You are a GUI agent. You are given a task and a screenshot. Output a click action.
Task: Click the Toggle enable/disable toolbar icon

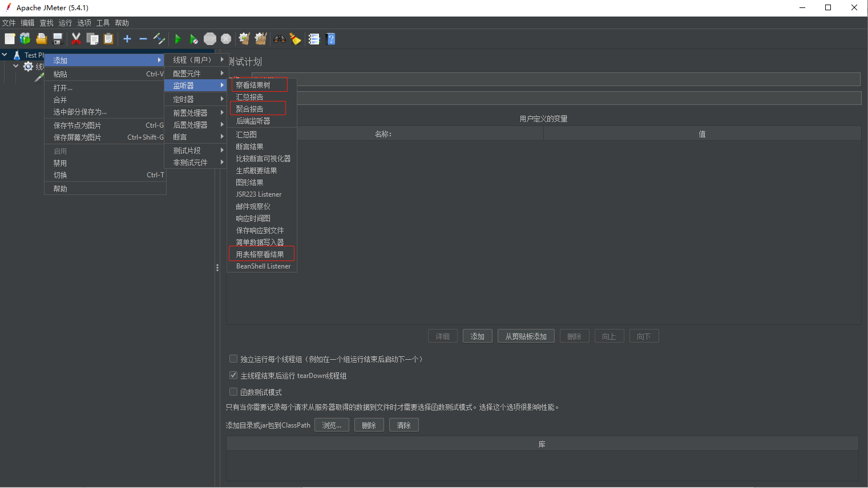coord(159,39)
